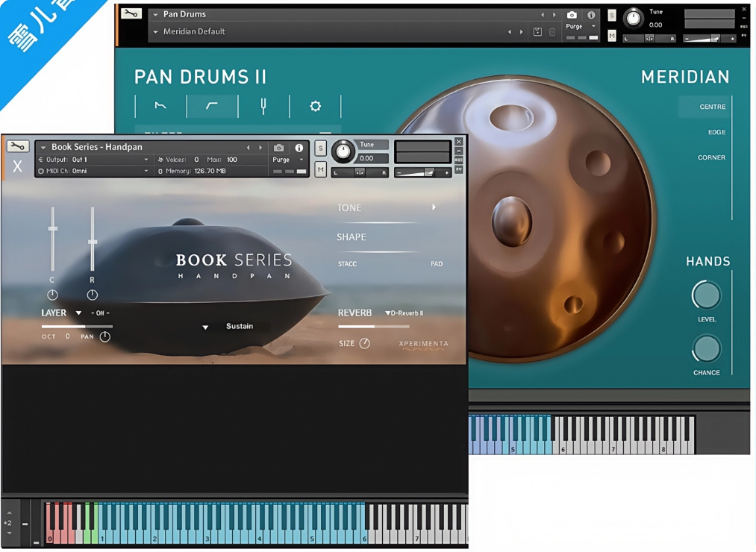Show info view in Pan Drums header
The height and width of the screenshot is (552, 756).
coord(591,15)
